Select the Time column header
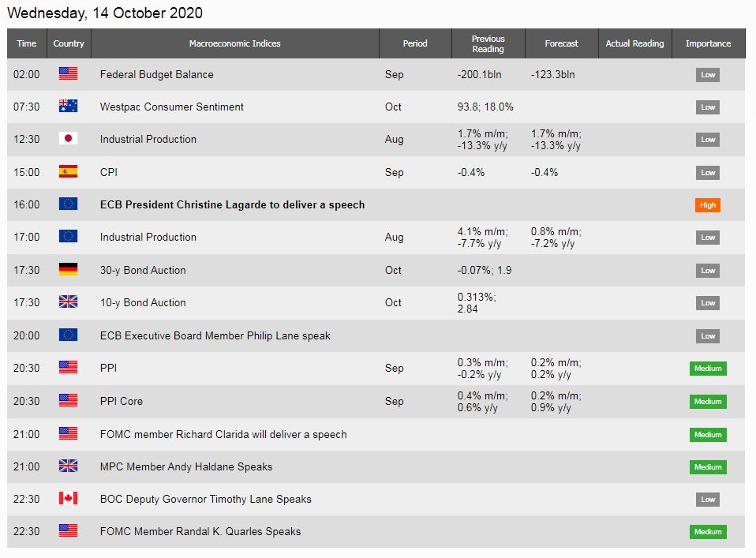 pyautogui.click(x=27, y=43)
